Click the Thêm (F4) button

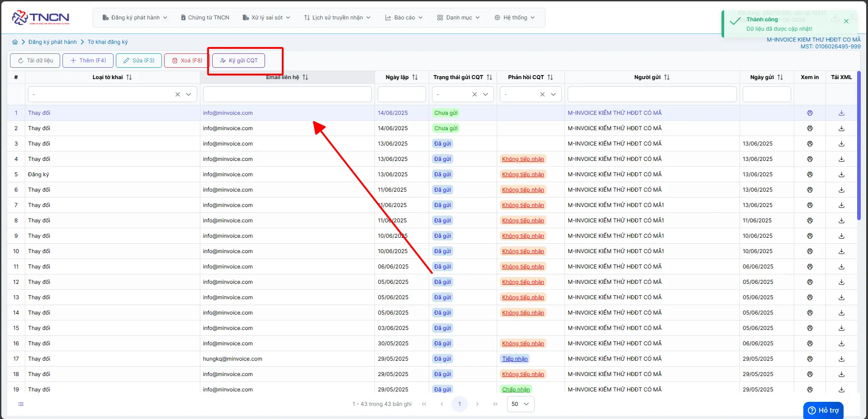click(x=88, y=61)
